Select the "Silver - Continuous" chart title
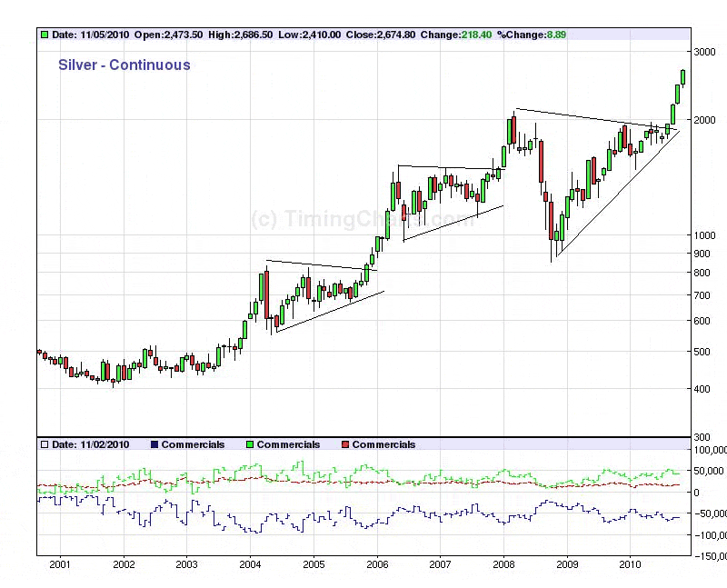The height and width of the screenshot is (588, 727). pyautogui.click(x=124, y=65)
